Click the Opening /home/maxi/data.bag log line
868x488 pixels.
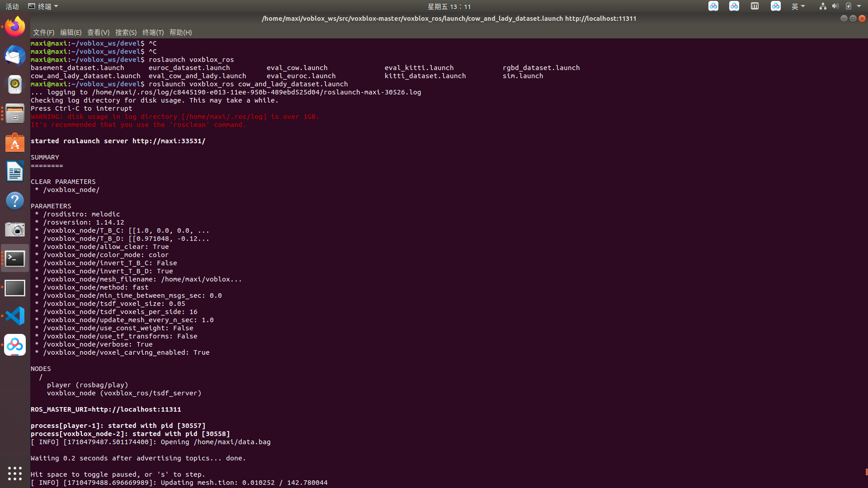click(x=151, y=442)
